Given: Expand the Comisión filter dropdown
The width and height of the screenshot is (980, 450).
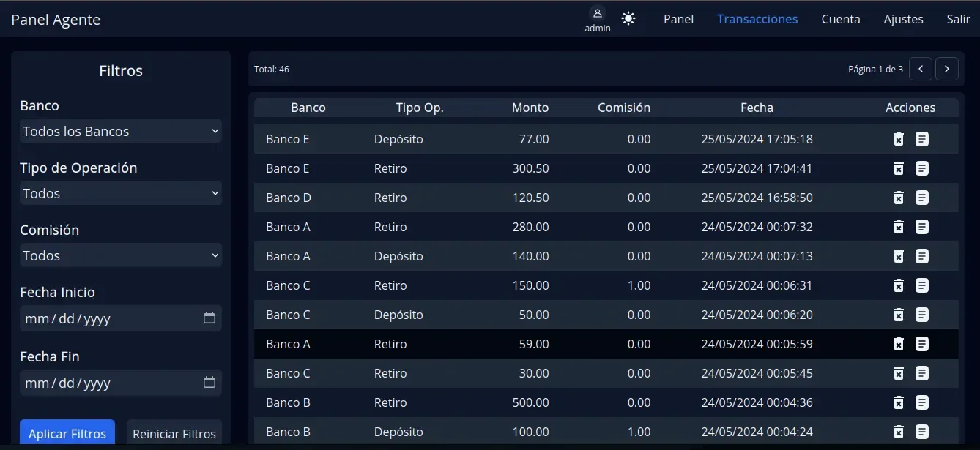Looking at the screenshot, I should tap(121, 256).
